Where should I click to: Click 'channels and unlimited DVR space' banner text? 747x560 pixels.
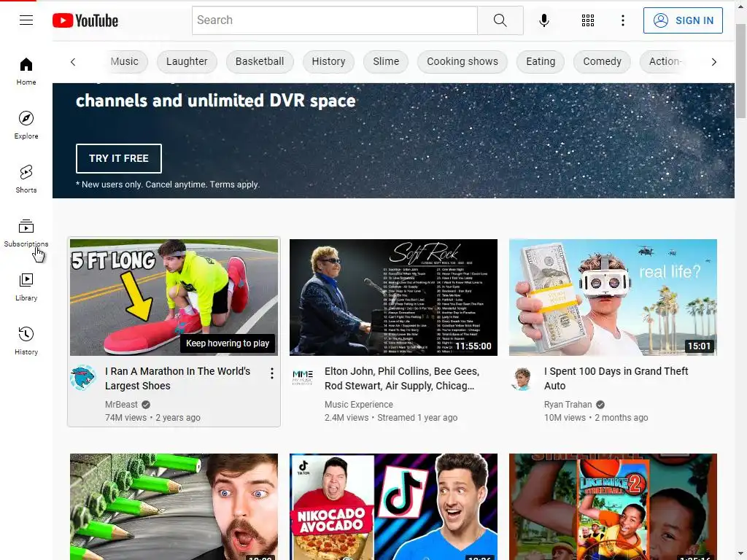click(x=215, y=101)
